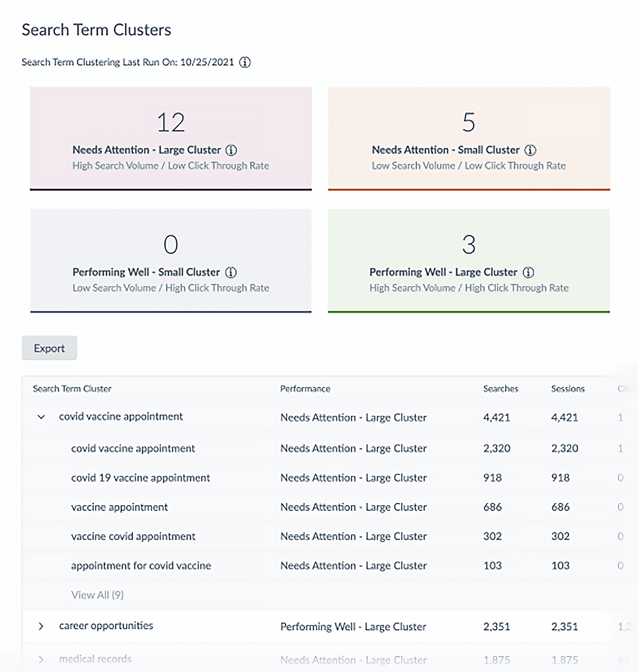Image resolution: width=638 pixels, height=672 pixels.
Task: Open info icon for Performing Well - Large Cluster
Action: point(528,272)
